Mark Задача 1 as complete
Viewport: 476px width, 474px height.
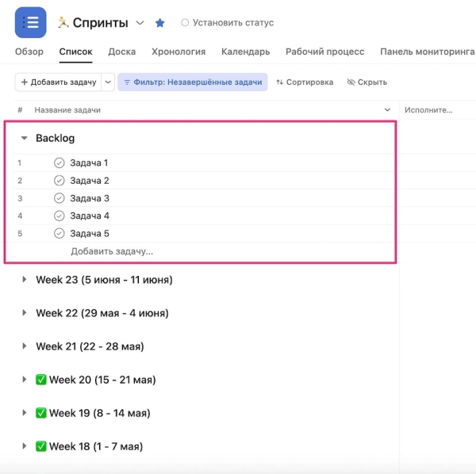pyautogui.click(x=59, y=163)
